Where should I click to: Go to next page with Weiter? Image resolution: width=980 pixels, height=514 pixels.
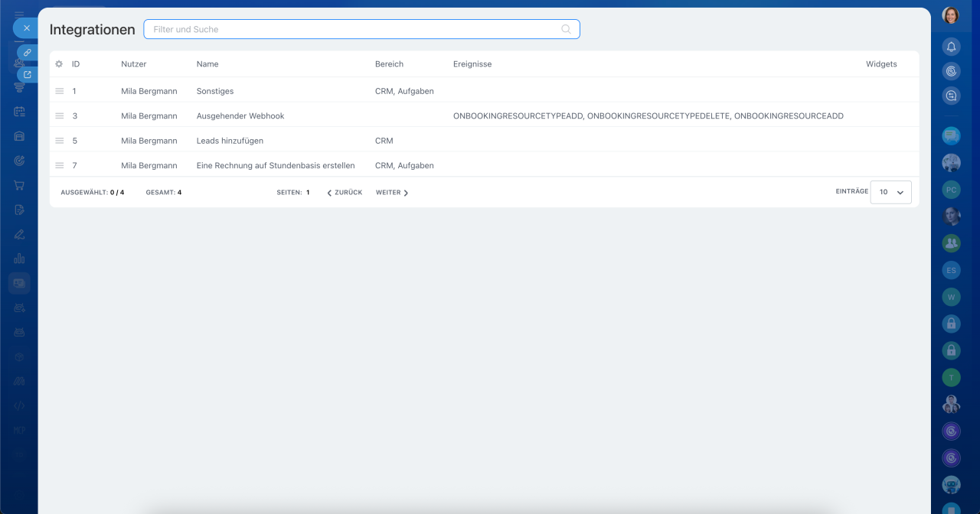[x=392, y=193]
